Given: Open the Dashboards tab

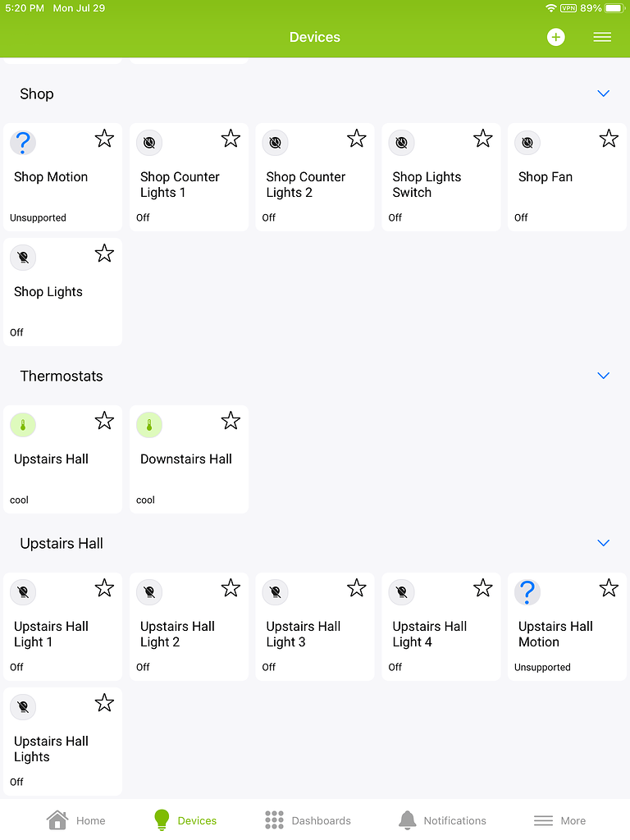Looking at the screenshot, I should [308, 820].
